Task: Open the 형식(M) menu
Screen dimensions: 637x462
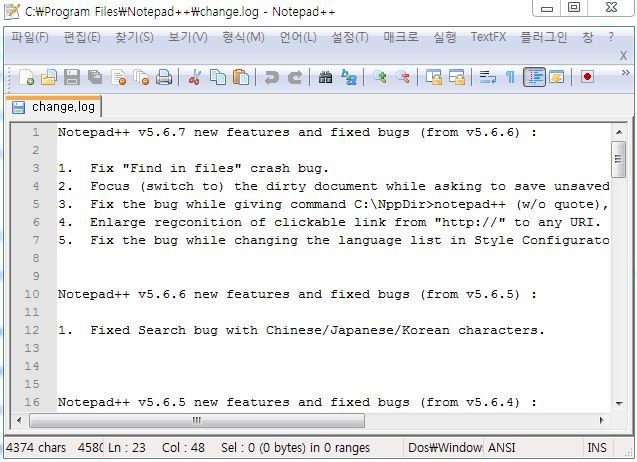Action: (x=243, y=37)
